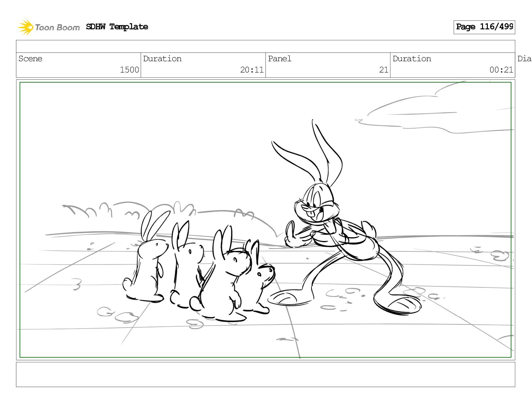Viewport: 532px width, 411px height.
Task: Click the panel number '21'
Action: pyautogui.click(x=384, y=70)
